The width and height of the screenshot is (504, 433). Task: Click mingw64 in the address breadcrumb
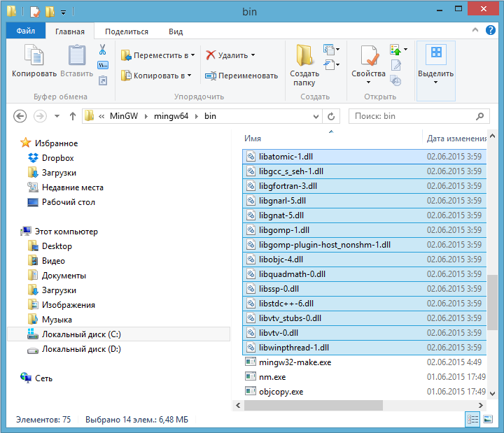[171, 116]
